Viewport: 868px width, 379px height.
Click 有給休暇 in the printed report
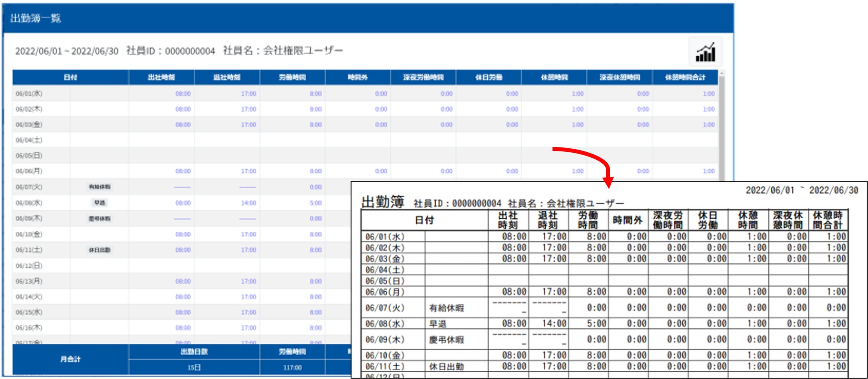(446, 308)
